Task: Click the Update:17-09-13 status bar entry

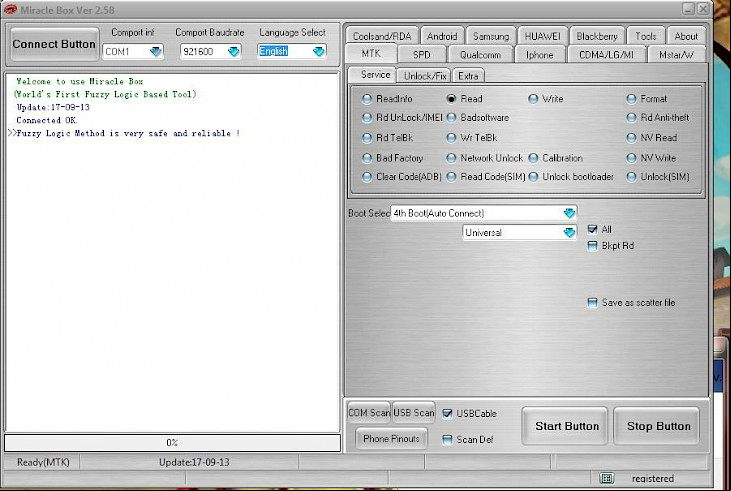Action: pos(194,462)
